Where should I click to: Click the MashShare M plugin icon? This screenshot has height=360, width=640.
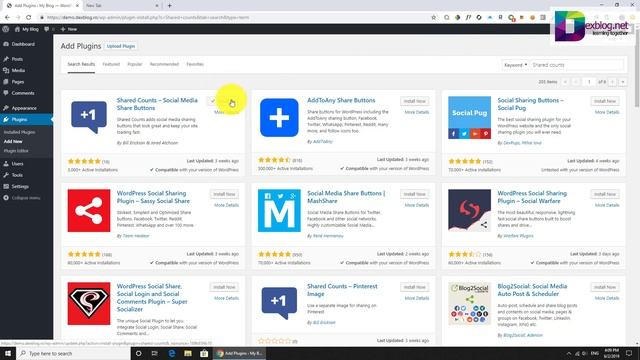click(279, 211)
